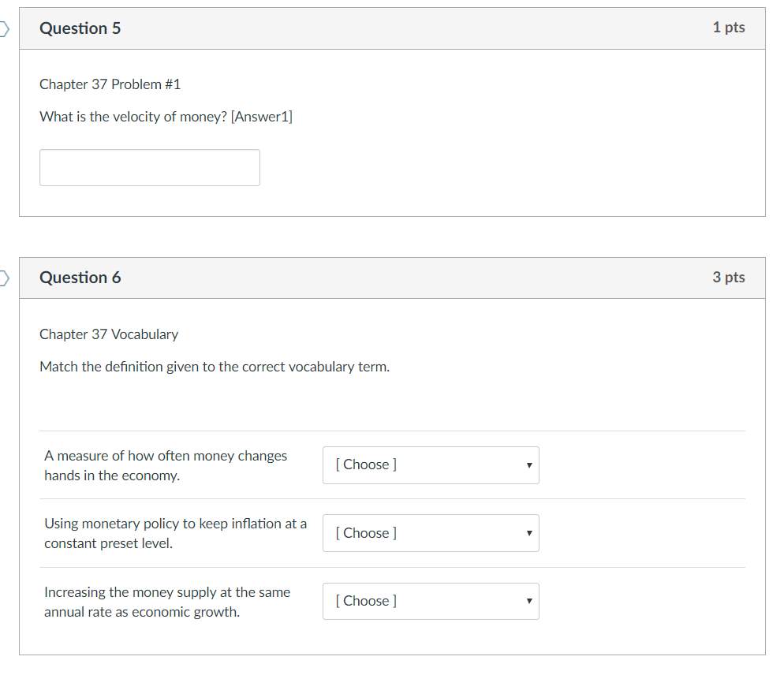Select the Question 5 header
The image size is (784, 690).
point(80,28)
